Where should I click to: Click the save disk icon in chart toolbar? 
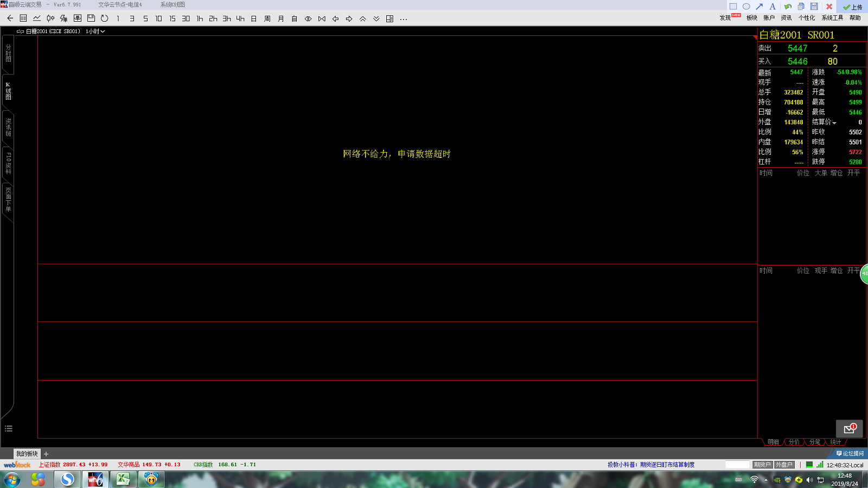pyautogui.click(x=91, y=18)
